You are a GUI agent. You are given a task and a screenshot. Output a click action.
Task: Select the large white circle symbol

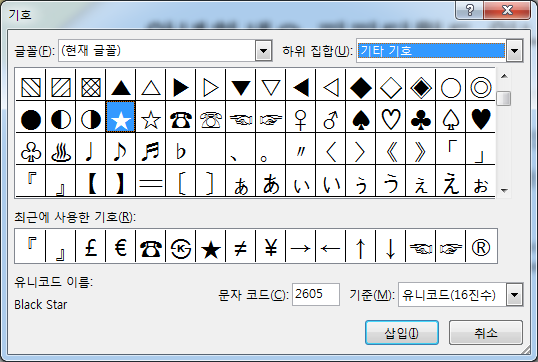click(451, 87)
